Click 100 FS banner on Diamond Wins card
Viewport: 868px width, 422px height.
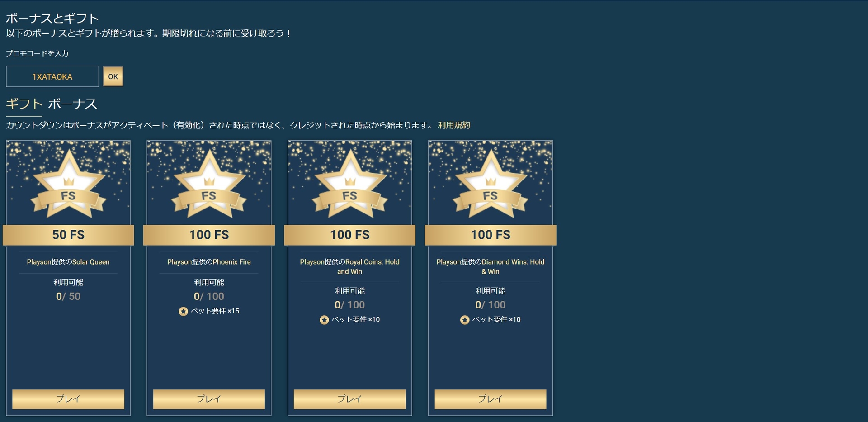pos(491,235)
